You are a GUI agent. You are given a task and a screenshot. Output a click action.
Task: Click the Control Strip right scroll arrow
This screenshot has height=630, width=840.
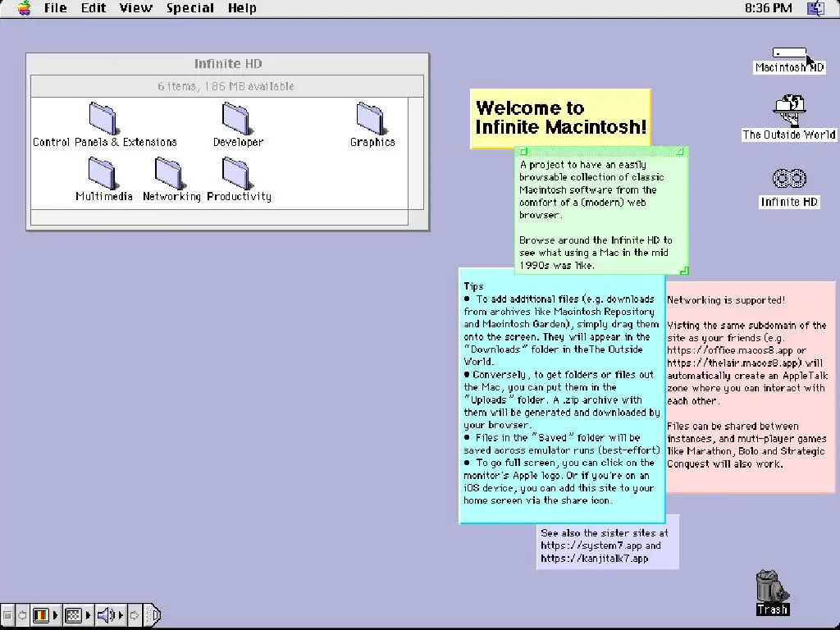click(x=135, y=615)
